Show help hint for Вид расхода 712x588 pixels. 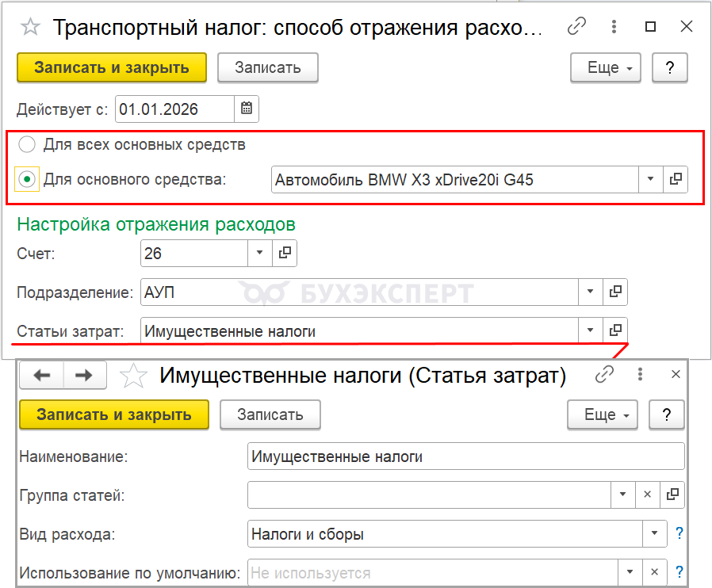click(x=679, y=534)
